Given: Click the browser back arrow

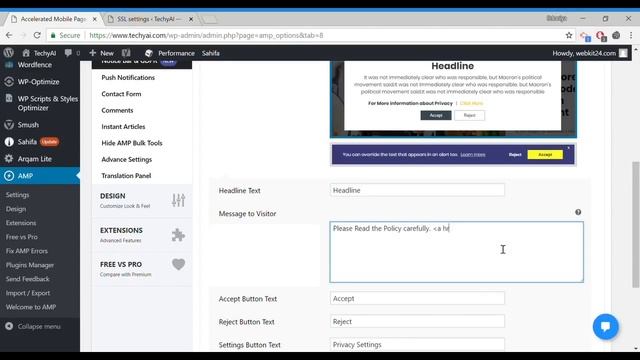Looking at the screenshot, I should point(9,36).
